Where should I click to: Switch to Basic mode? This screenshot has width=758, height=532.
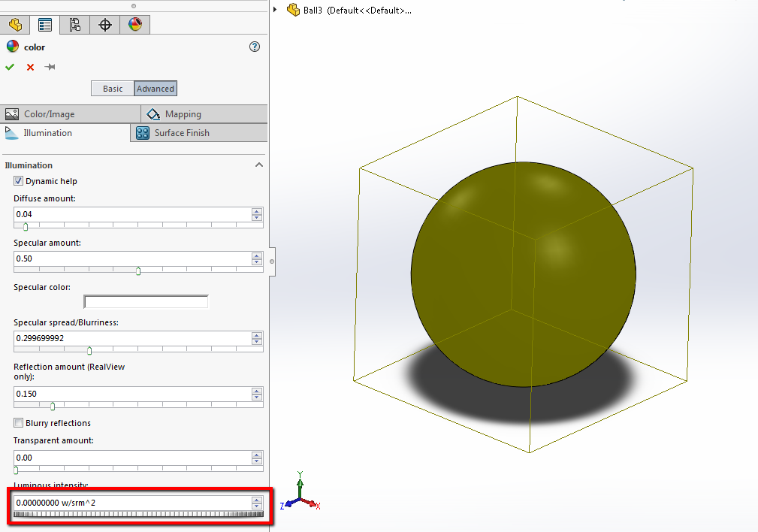coord(113,89)
